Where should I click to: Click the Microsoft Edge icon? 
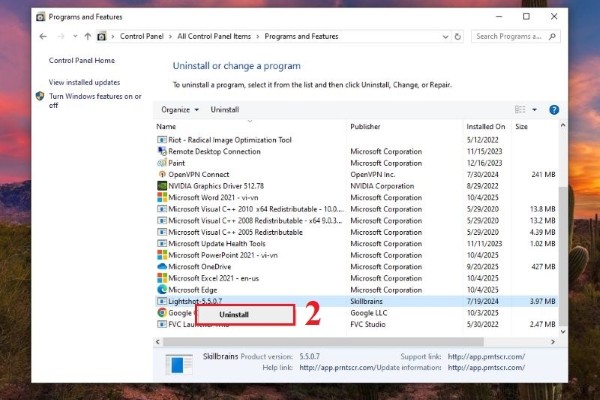[162, 290]
